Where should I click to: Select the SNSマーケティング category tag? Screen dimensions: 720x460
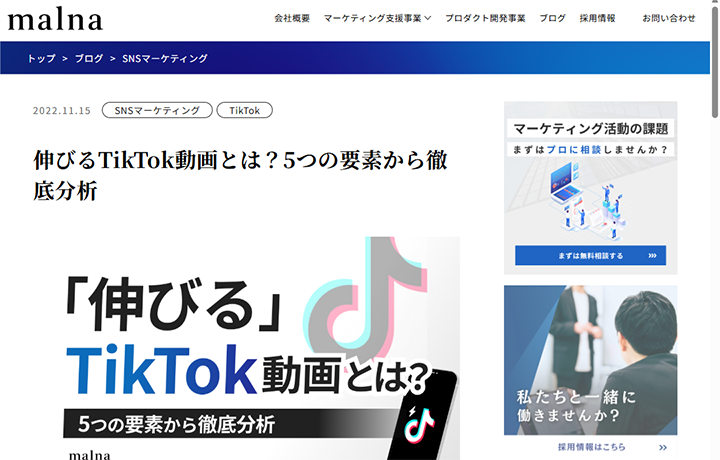point(157,110)
